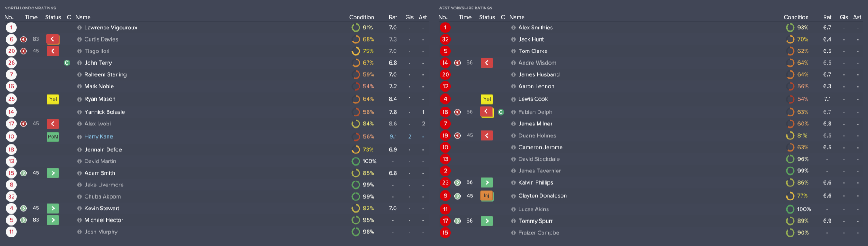
Task: Click Fabian Delph's captain icon
Action: 501,112
